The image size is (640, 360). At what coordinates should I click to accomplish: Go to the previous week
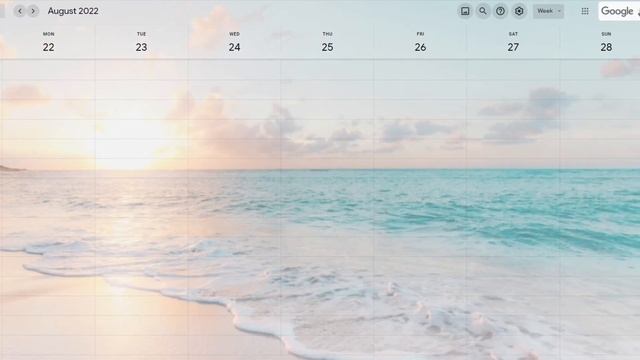pos(20,11)
